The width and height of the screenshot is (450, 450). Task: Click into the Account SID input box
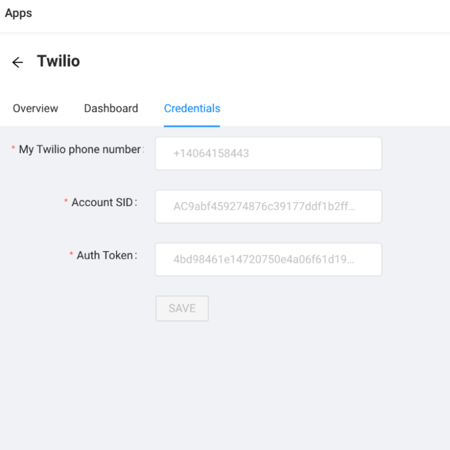(268, 206)
